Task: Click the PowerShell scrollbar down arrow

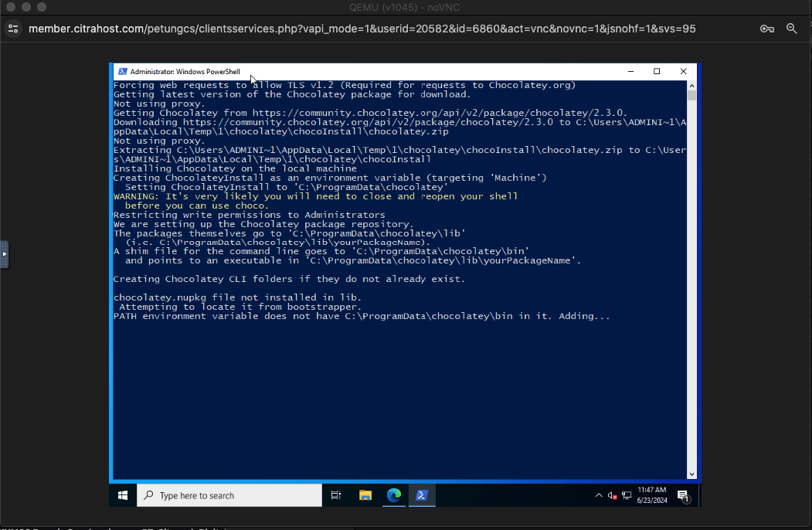Action: (x=691, y=474)
